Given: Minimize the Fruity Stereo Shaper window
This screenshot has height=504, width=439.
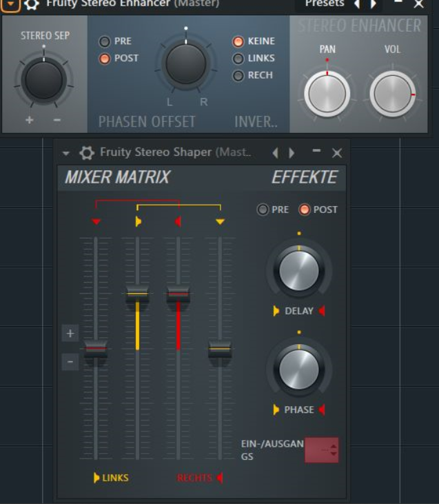Looking at the screenshot, I should point(316,150).
